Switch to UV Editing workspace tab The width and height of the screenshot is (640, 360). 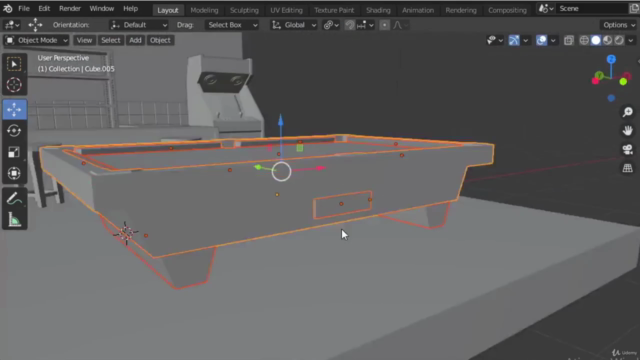(x=286, y=10)
